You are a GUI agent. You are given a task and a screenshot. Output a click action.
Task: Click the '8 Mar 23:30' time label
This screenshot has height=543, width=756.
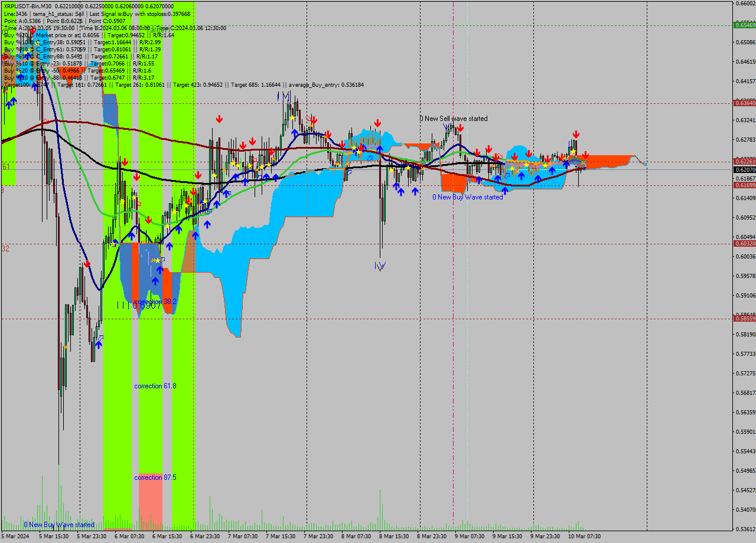pyautogui.click(x=432, y=537)
